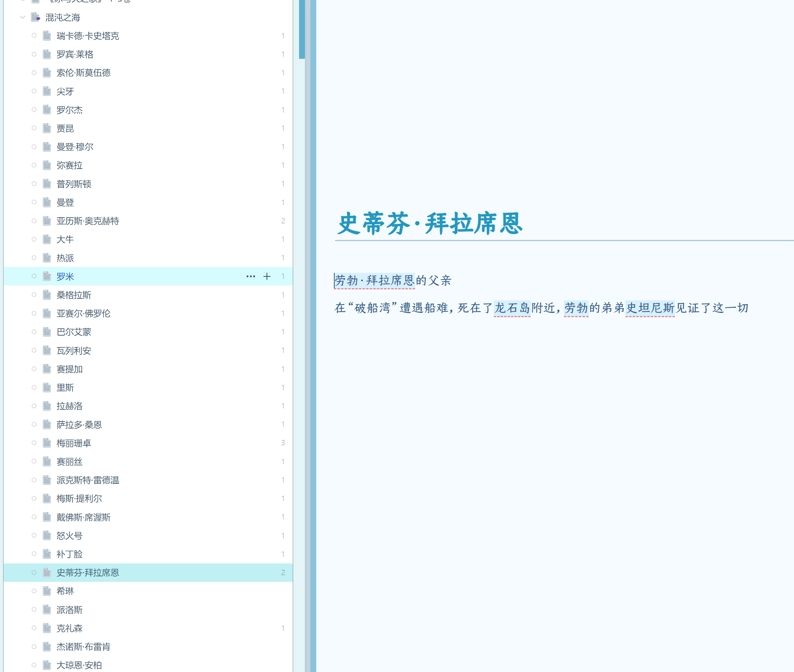Click the file tree vertical scrollbar thumb
794x672 pixels.
click(302, 29)
